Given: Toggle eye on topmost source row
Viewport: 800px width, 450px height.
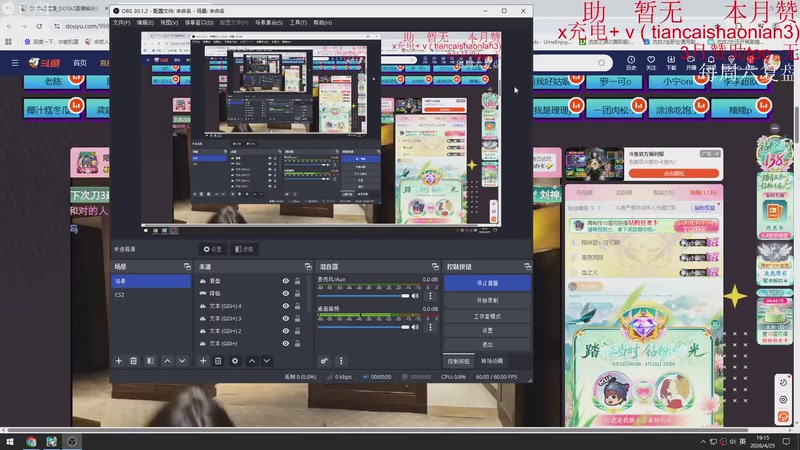Looking at the screenshot, I should click(x=285, y=281).
